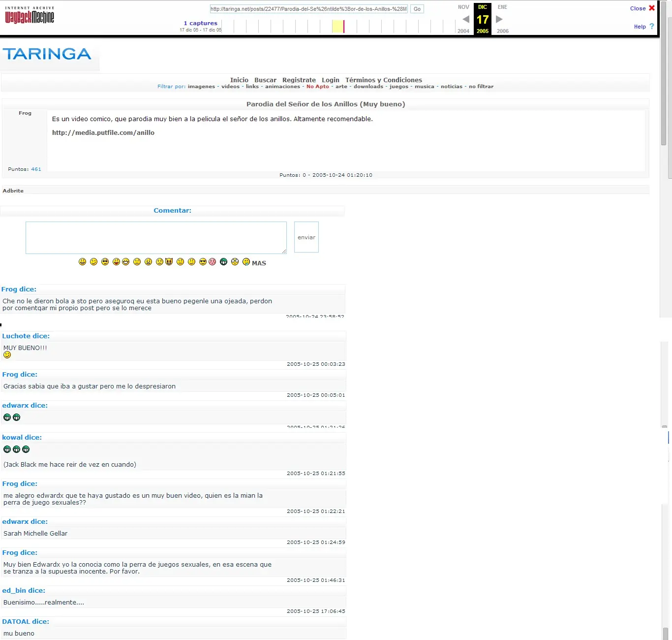Select year 2004 in the Wayback bar
Viewport: 672px width, 640px height.
(x=463, y=31)
